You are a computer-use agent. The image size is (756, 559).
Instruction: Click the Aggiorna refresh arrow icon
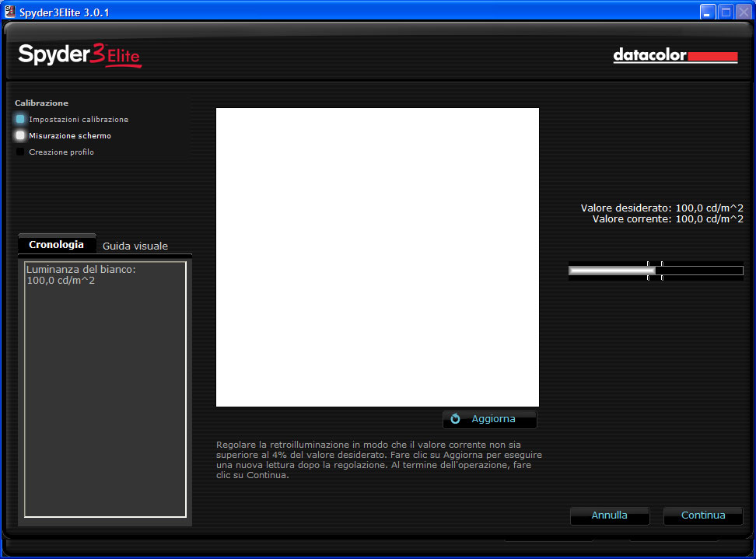click(x=455, y=419)
